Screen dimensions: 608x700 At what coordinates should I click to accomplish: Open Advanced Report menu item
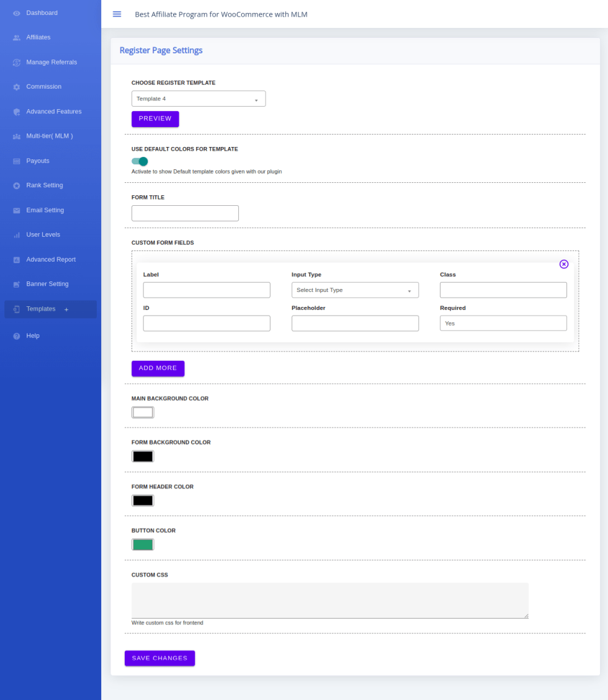pos(50,259)
